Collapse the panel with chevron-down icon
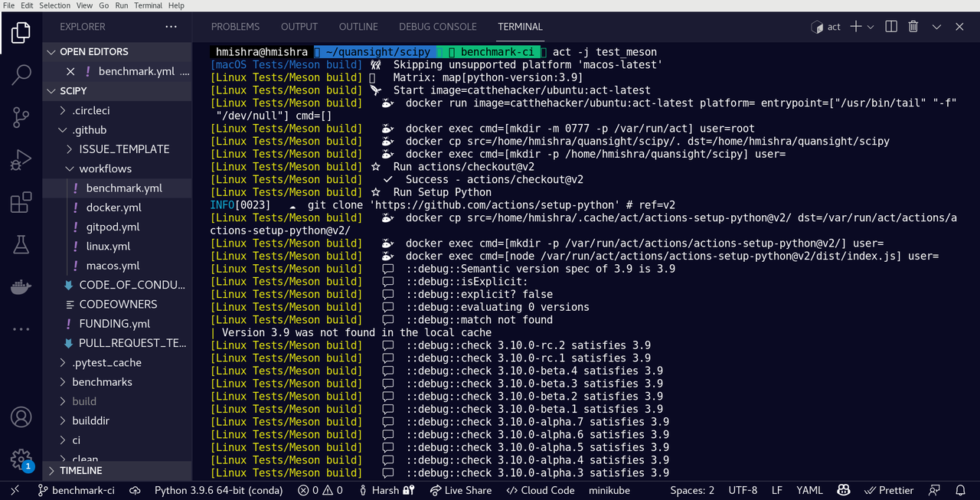The height and width of the screenshot is (500, 980). tap(936, 27)
